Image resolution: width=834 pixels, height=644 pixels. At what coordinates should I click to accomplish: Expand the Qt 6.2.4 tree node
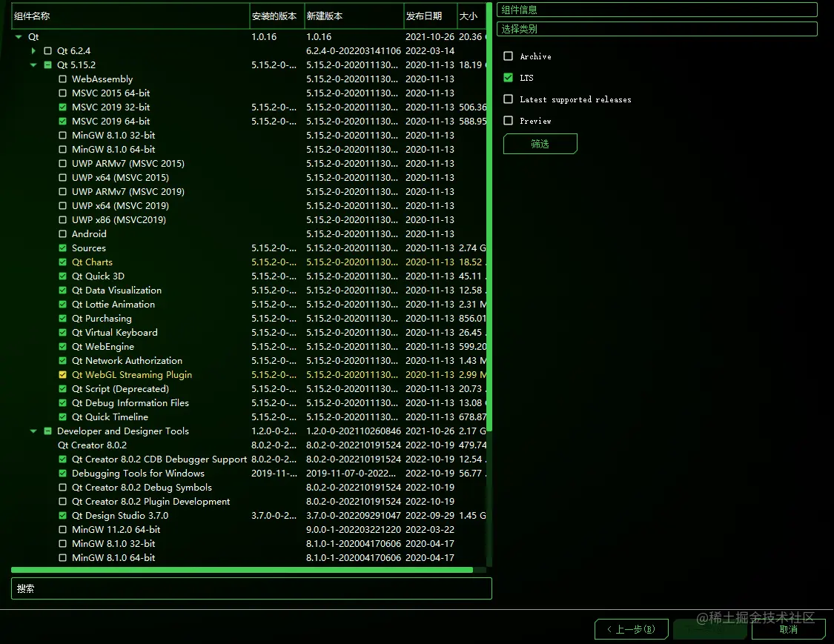(x=33, y=50)
